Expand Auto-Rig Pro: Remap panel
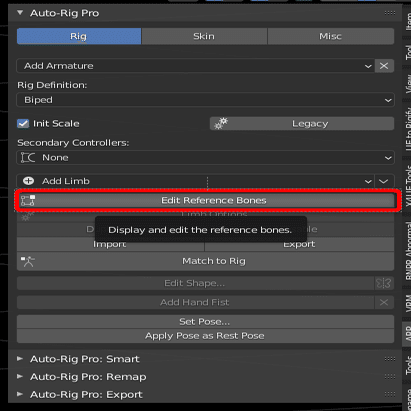The image size is (411, 411). click(20, 377)
